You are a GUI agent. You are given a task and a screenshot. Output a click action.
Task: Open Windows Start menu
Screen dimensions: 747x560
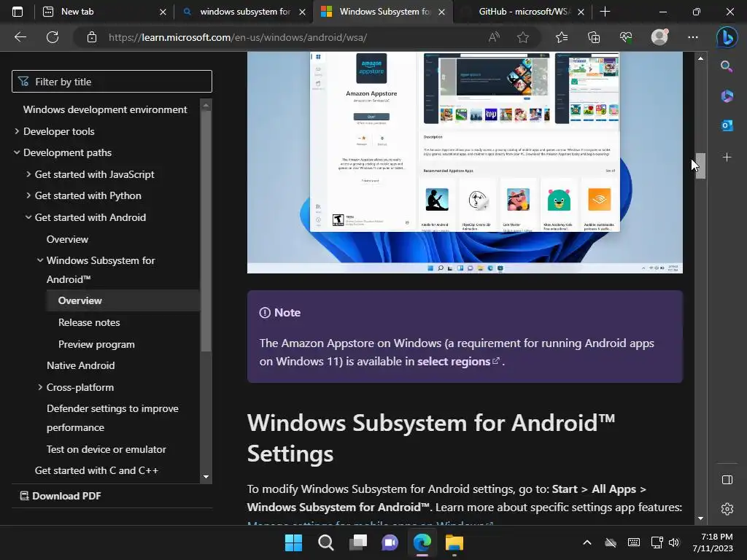point(293,542)
